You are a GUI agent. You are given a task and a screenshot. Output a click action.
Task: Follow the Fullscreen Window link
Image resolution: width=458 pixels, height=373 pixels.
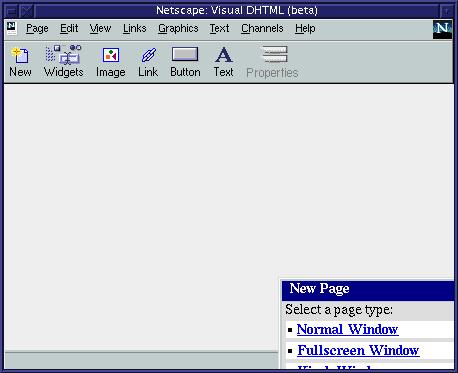pos(358,350)
